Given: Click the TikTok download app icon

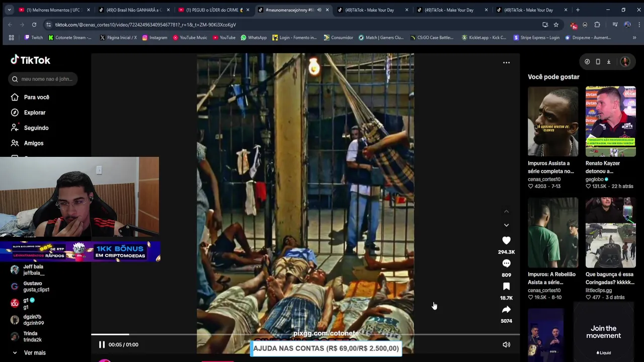Looking at the screenshot, I should tap(608, 62).
